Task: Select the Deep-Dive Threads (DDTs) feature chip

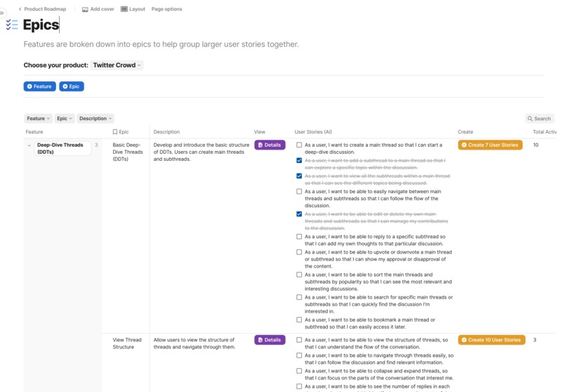Action: pyautogui.click(x=62, y=148)
